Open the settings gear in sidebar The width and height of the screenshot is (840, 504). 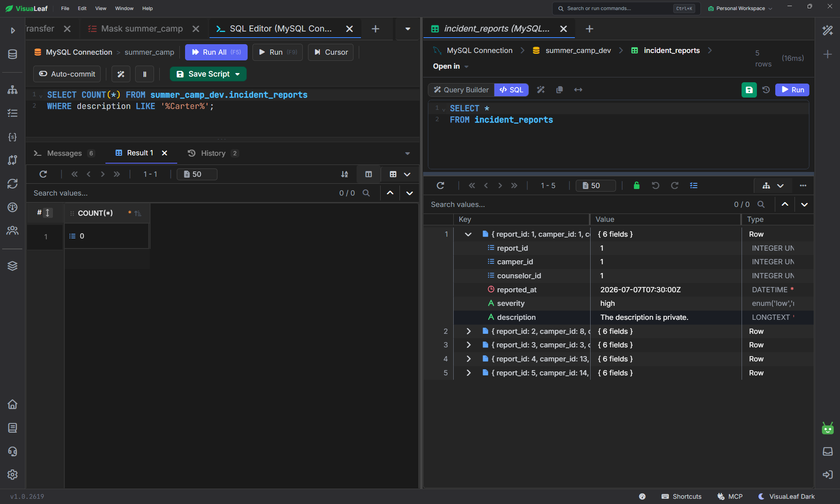coord(13,475)
